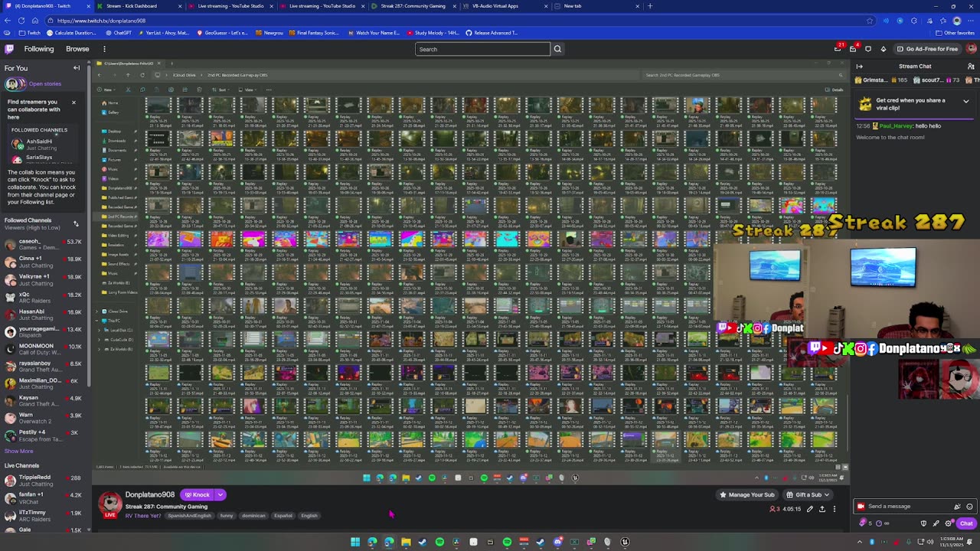The image size is (980, 551).
Task: Open the whispers icon with 4 badge
Action: 853,49
